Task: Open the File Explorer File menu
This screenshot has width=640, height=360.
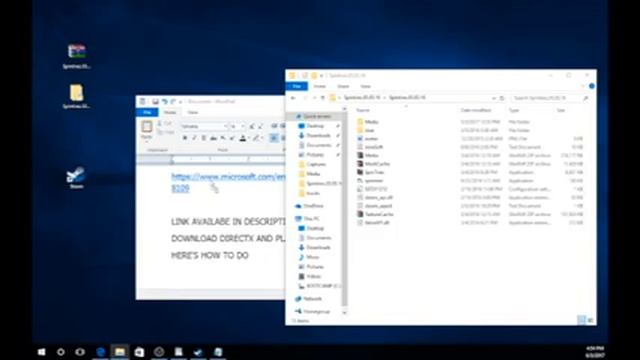Action: click(x=297, y=87)
